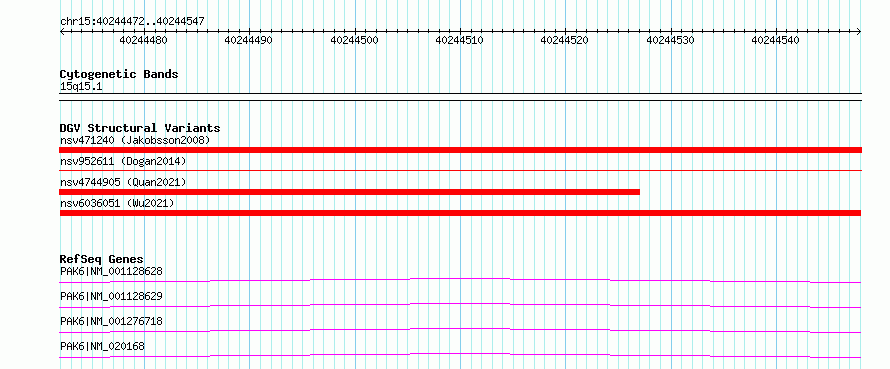Click the thin red line under nsv952611

click(x=460, y=170)
